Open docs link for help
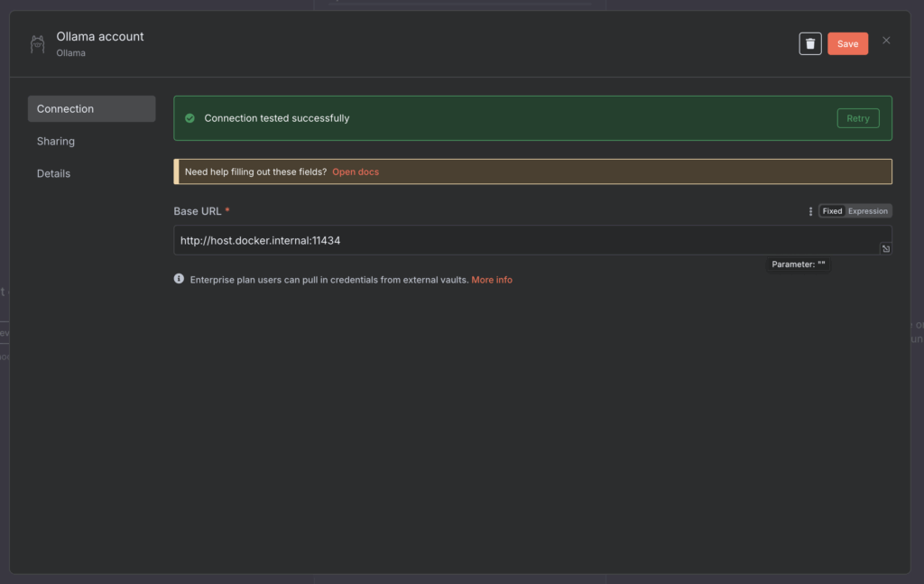 [x=356, y=172]
